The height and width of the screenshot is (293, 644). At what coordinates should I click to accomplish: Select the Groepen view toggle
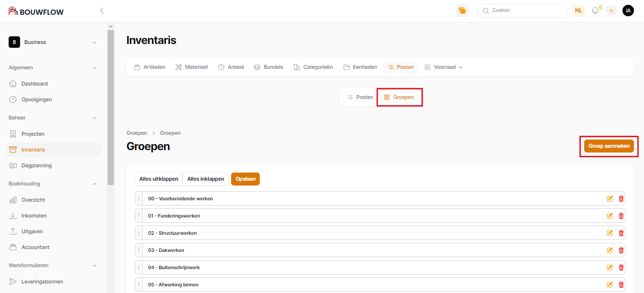[399, 97]
